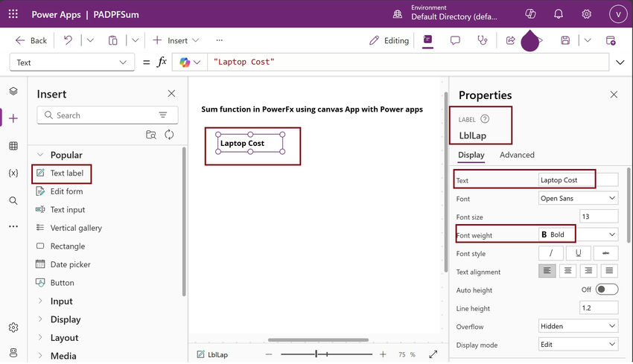The width and height of the screenshot is (633, 364).
Task: Select the Laptop Cost label on canvas
Action: (x=250, y=143)
